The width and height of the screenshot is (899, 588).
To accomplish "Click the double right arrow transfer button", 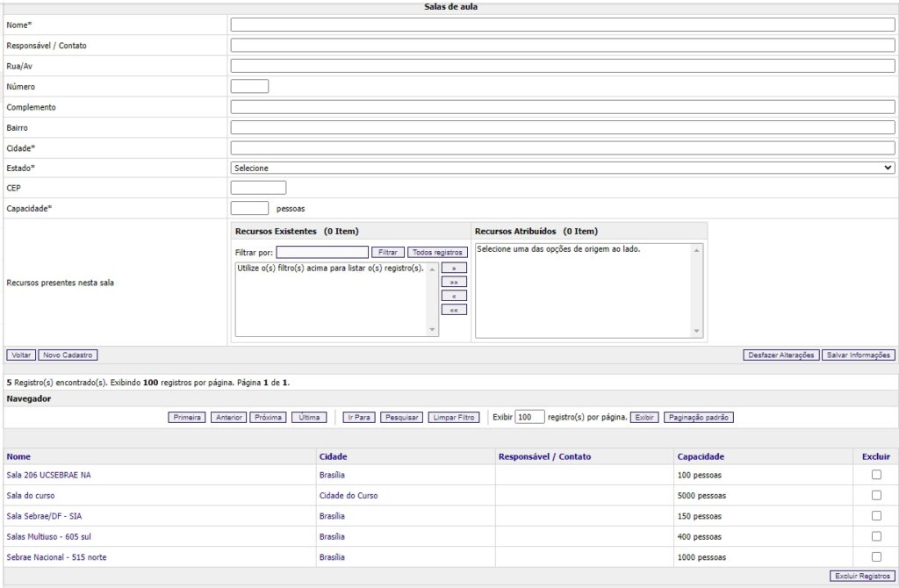I will pos(454,282).
